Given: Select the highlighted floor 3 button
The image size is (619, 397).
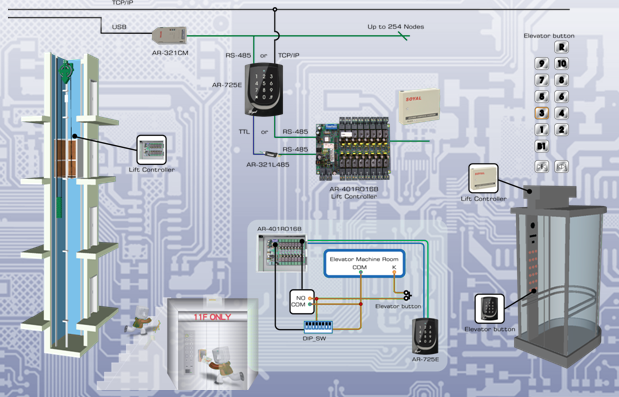Looking at the screenshot, I should point(542,113).
